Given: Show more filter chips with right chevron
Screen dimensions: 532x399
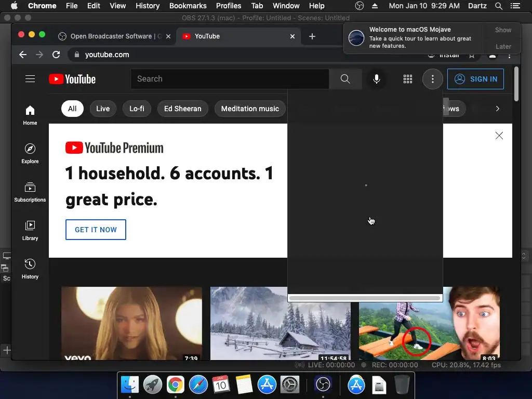Looking at the screenshot, I should tap(497, 109).
